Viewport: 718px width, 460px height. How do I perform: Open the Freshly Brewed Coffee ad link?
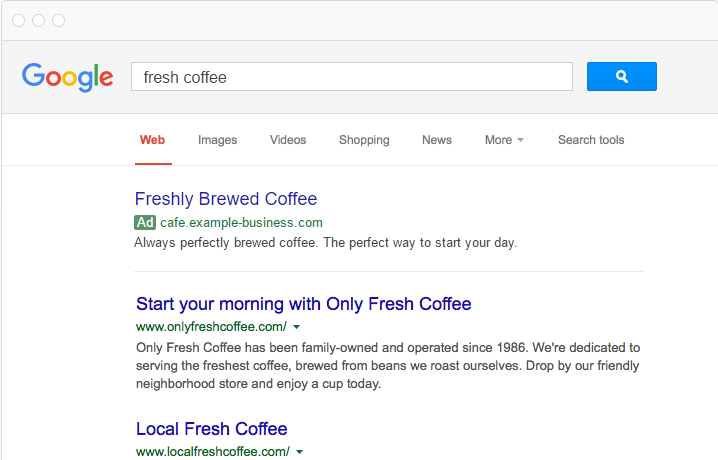(x=226, y=199)
